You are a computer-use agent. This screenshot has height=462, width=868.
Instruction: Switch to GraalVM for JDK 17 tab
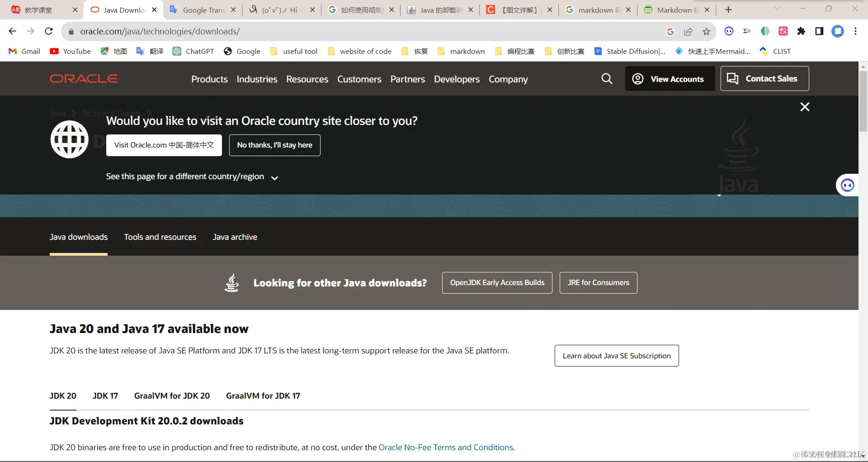click(263, 396)
